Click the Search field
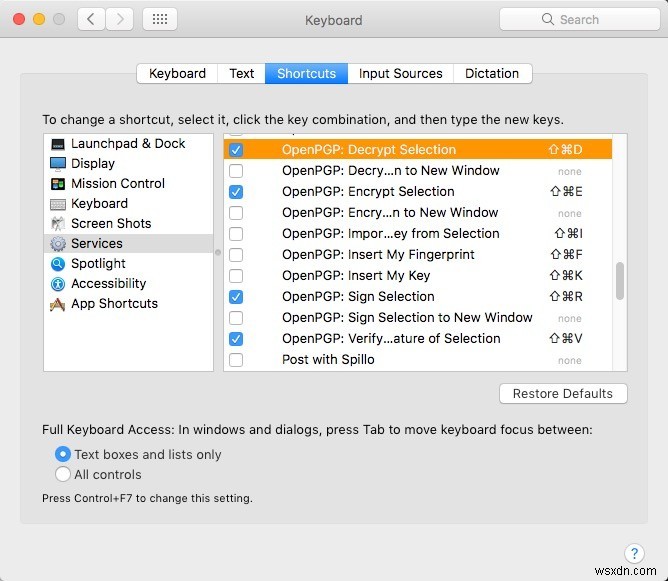Screen dimensions: 668x581 pyautogui.click(x=579, y=19)
